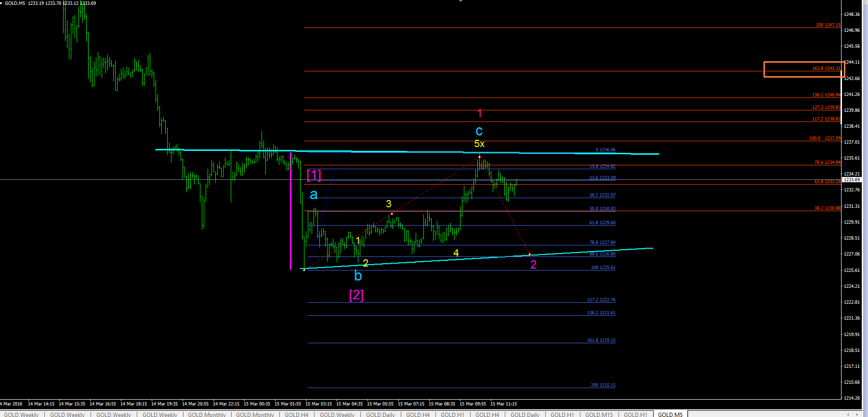The width and height of the screenshot is (868, 417).
Task: Click the yellow '5x' wave label
Action: (x=479, y=144)
